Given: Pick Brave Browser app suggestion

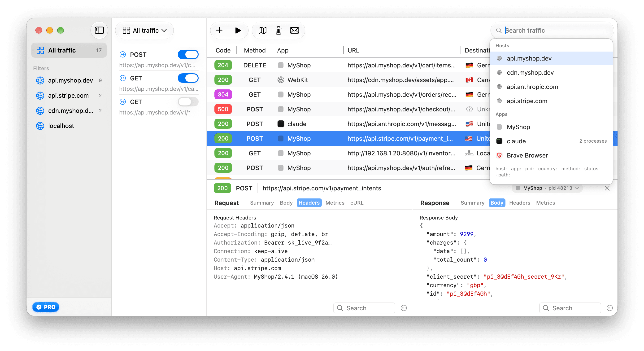Looking at the screenshot, I should click(551, 155).
